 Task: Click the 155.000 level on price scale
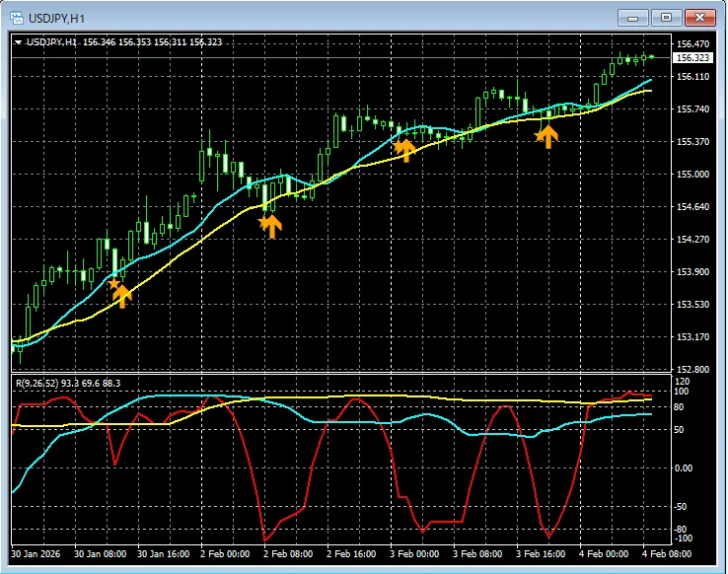tap(692, 174)
